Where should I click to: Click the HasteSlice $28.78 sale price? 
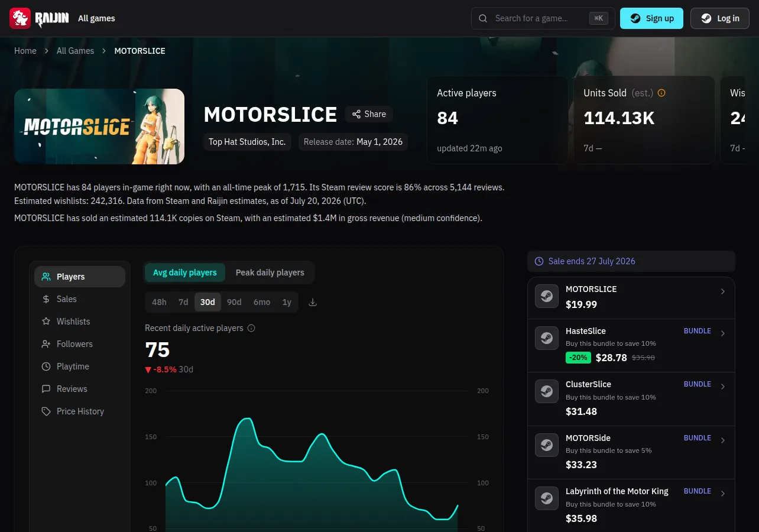(611, 358)
